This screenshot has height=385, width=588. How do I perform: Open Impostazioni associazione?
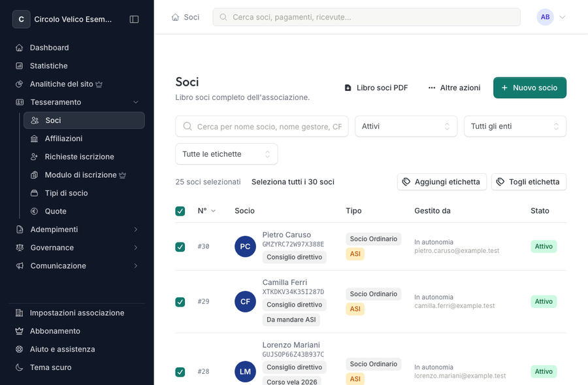coord(77,313)
